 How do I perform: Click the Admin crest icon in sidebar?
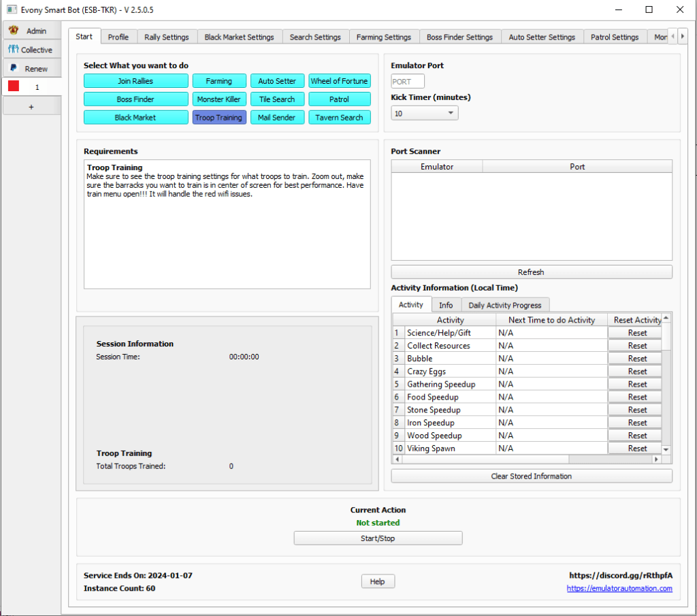(14, 31)
